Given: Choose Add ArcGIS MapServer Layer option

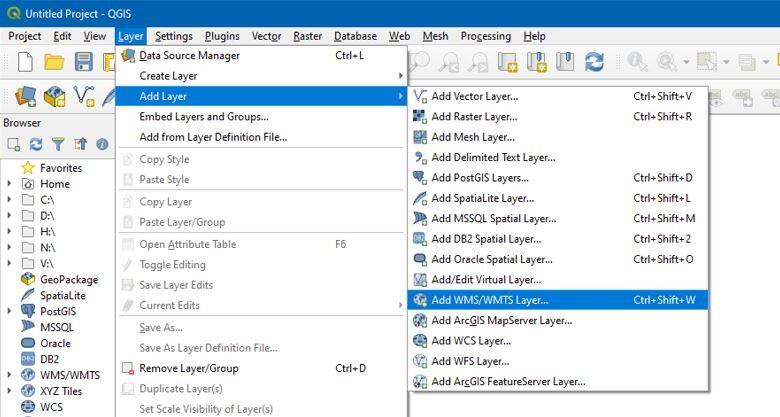Looking at the screenshot, I should [558, 320].
